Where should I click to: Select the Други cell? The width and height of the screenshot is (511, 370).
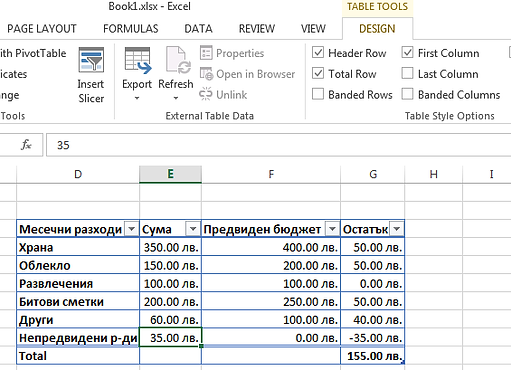pos(78,320)
